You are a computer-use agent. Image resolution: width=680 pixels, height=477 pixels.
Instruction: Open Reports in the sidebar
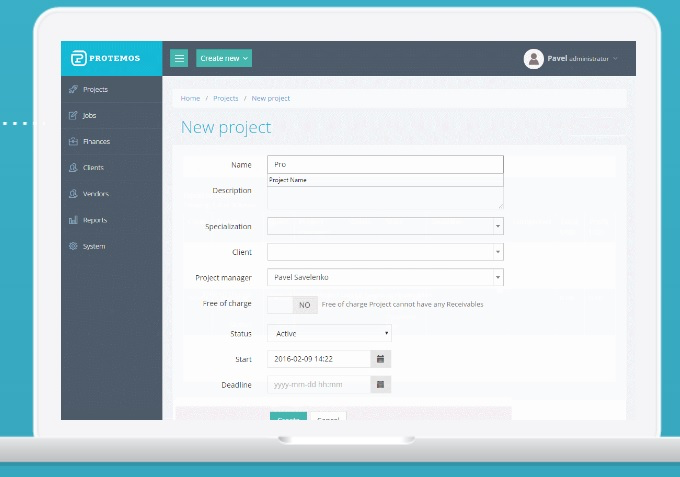[111, 220]
